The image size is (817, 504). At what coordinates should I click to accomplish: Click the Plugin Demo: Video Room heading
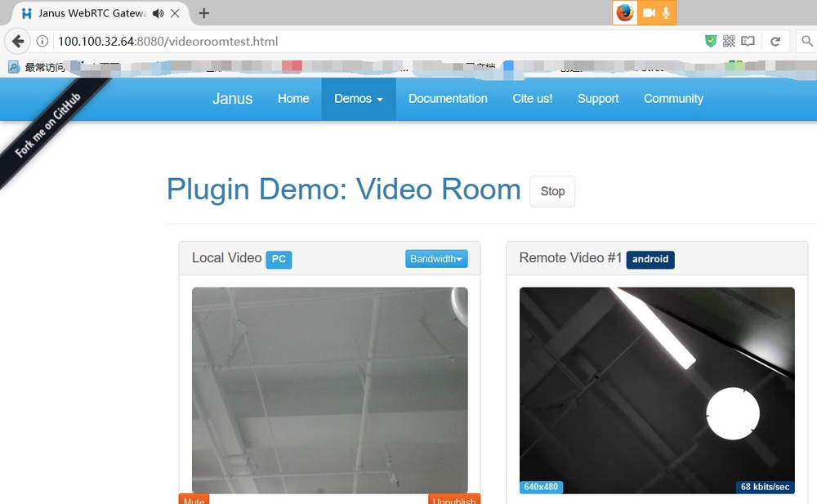343,190
